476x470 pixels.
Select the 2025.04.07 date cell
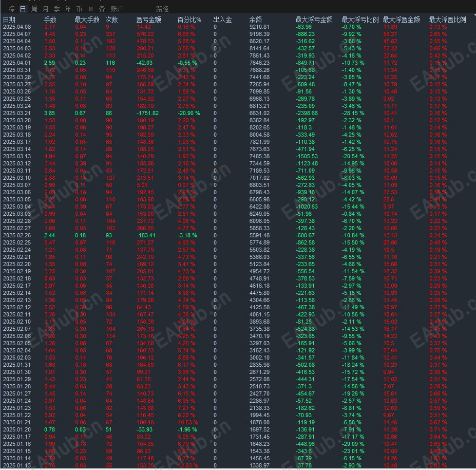pos(17,34)
